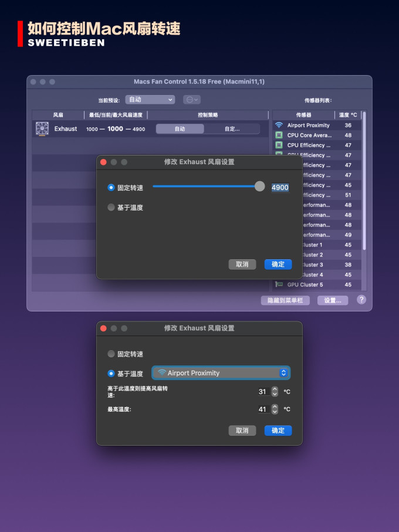Click the chip icon of the 47 row below CPU Core Average

279,145
